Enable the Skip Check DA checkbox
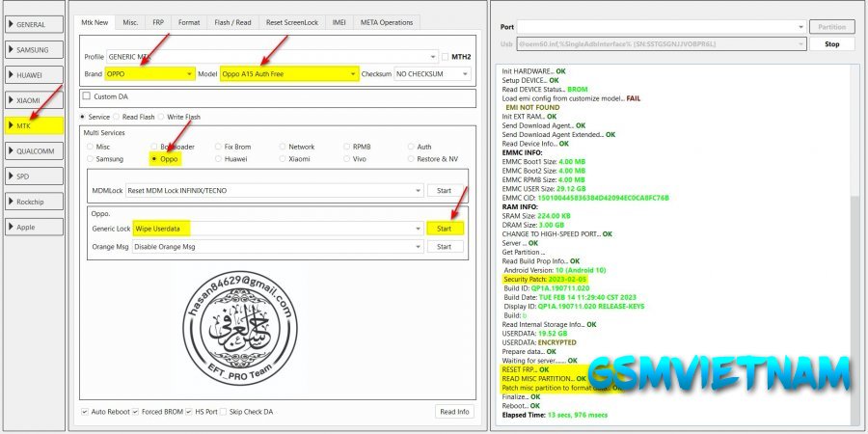This screenshot has height=434, width=868. (223, 412)
